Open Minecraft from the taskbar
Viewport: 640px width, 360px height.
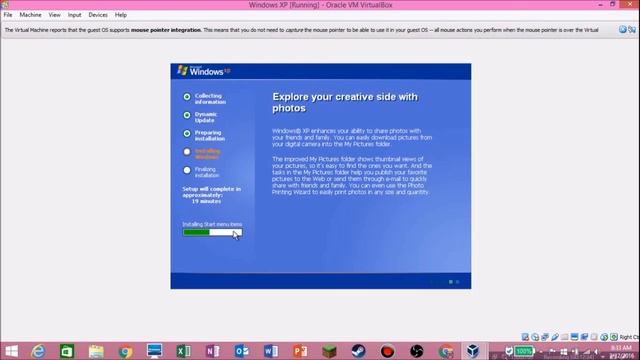coord(329,351)
